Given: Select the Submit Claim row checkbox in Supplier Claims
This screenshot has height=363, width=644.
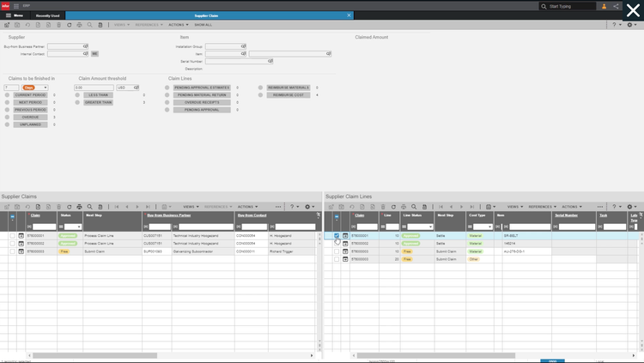Looking at the screenshot, I should pyautogui.click(x=12, y=251).
